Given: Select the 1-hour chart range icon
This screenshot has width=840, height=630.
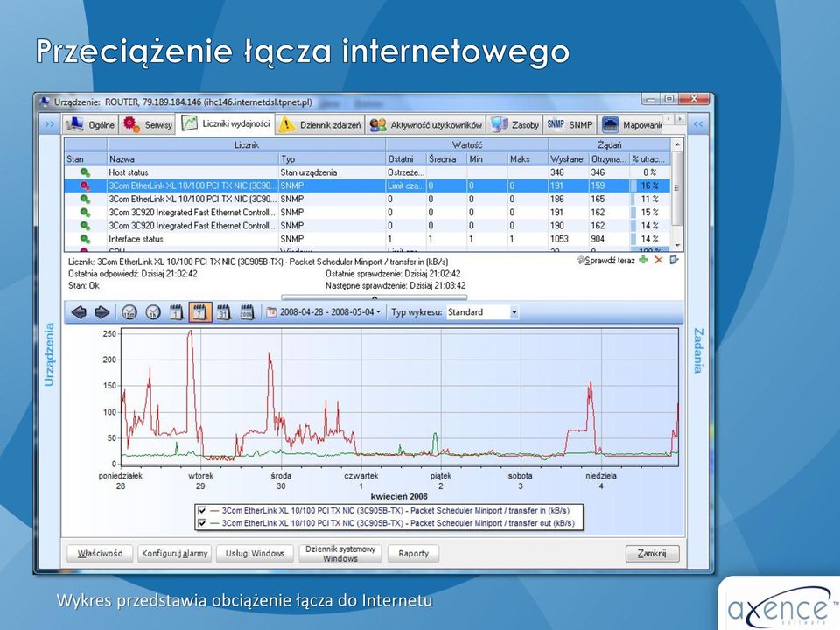Looking at the screenshot, I should coord(153,312).
